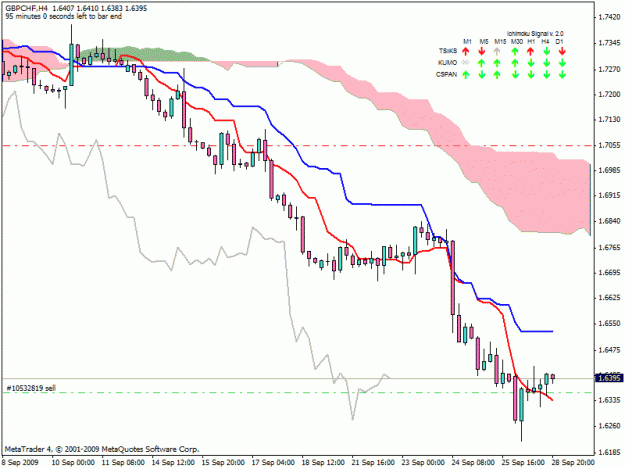Click the M5 timeframe column header
This screenshot has height=469, width=625.
point(483,41)
